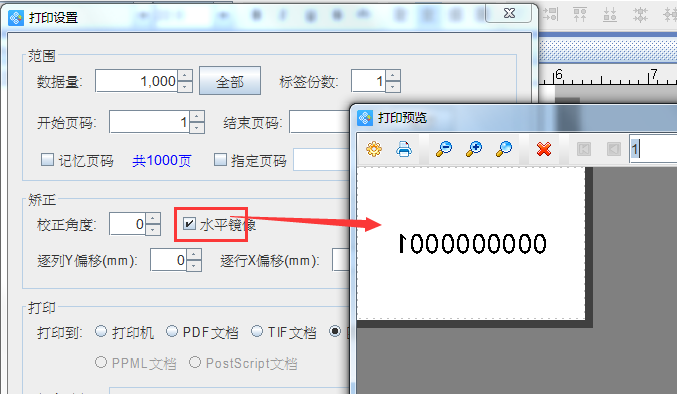
Task: Click the 全部 button
Action: (230, 81)
